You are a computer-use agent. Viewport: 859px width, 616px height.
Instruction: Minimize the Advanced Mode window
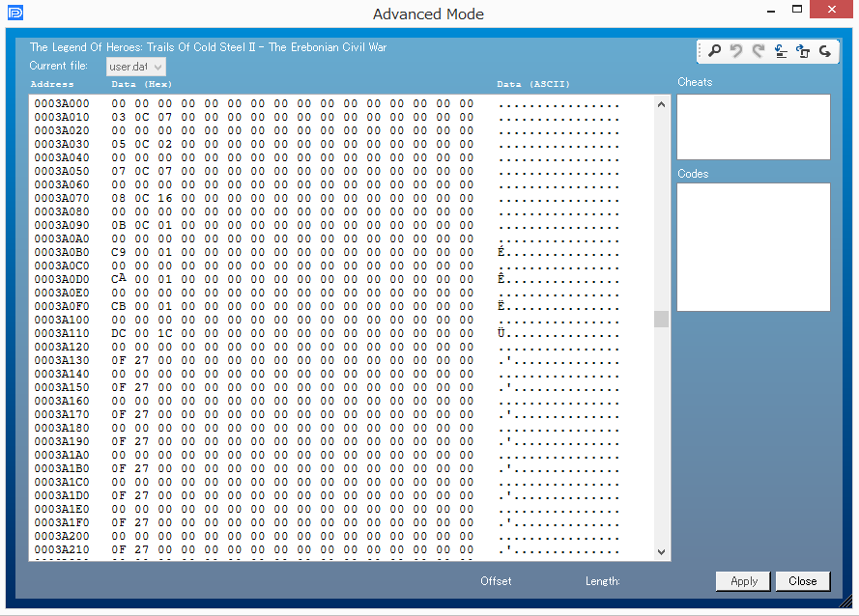(771, 11)
